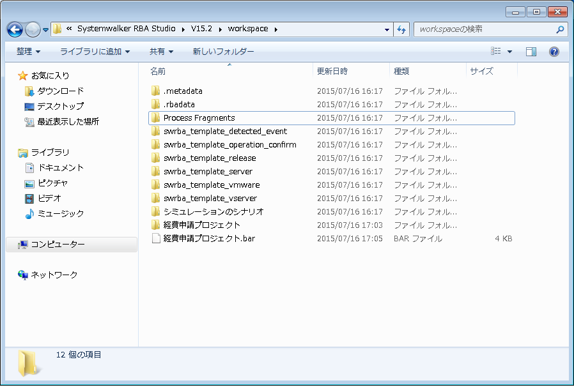The width and height of the screenshot is (574, 392).
Task: Click folder icon of swrba_template_server row
Action: pos(155,171)
